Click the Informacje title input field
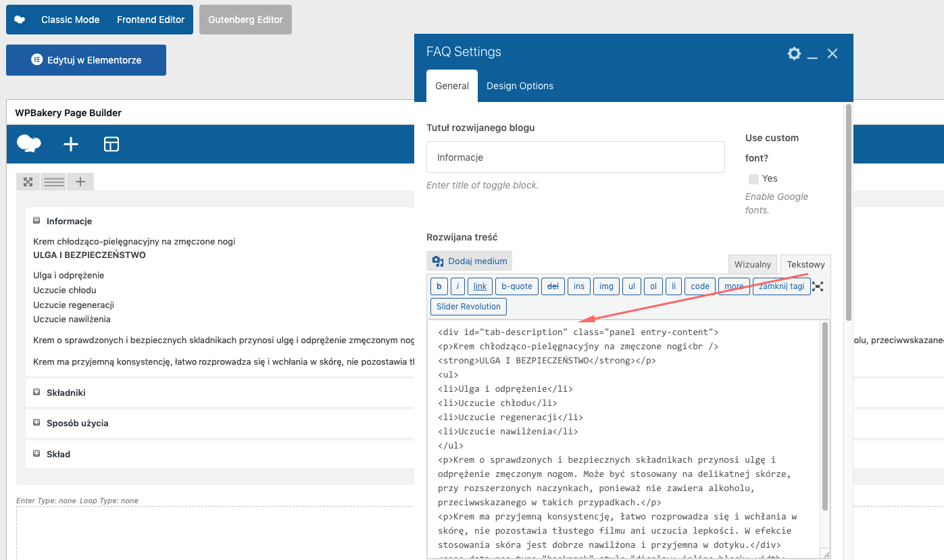 576,157
